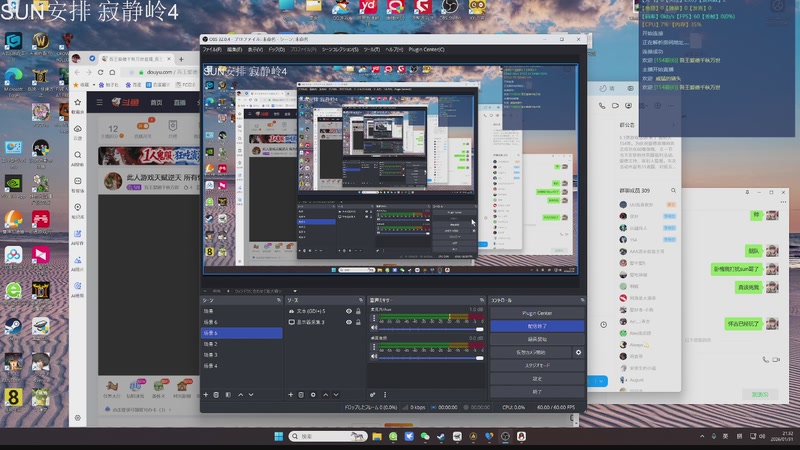Hide the display capture 3 source
Viewport: 800px width, 450px height.
click(349, 322)
